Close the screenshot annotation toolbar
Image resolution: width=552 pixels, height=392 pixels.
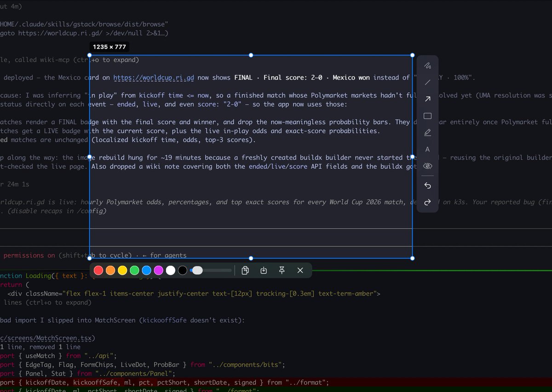(x=300, y=271)
